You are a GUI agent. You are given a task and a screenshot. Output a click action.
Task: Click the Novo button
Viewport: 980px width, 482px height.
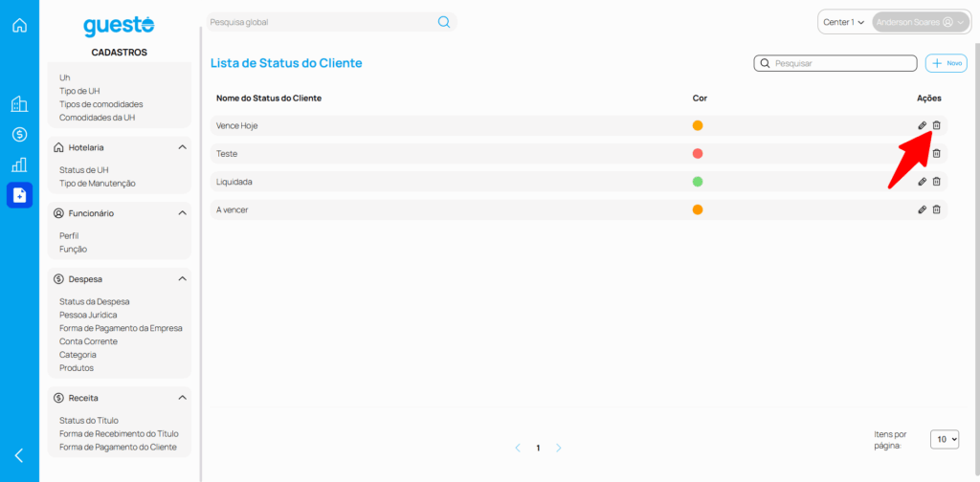(x=946, y=63)
